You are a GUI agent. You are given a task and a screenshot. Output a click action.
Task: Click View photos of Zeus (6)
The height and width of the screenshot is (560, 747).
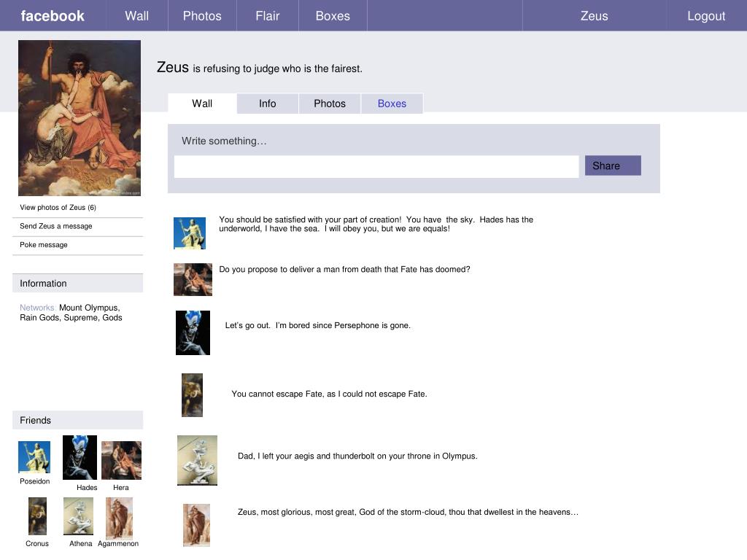58,208
